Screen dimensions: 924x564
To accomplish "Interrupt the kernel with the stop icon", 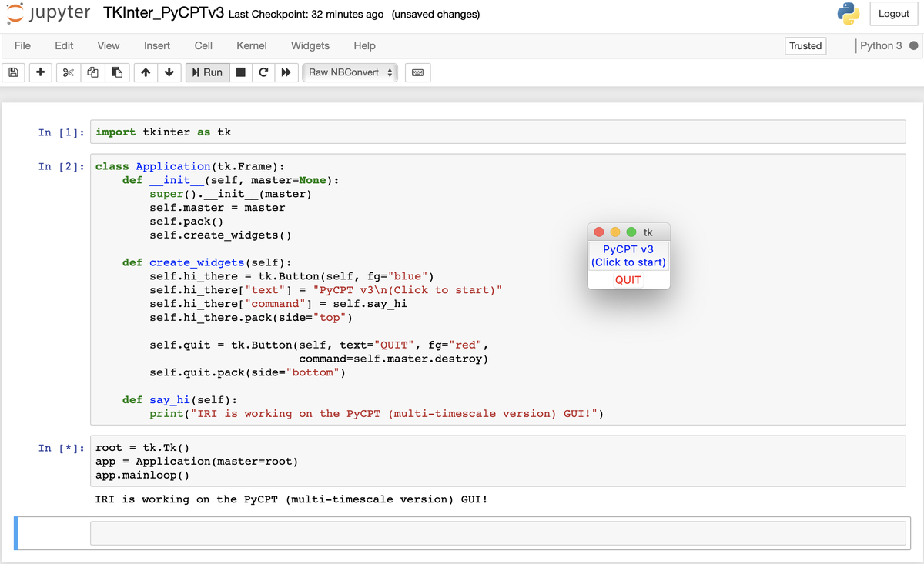I will tap(241, 72).
